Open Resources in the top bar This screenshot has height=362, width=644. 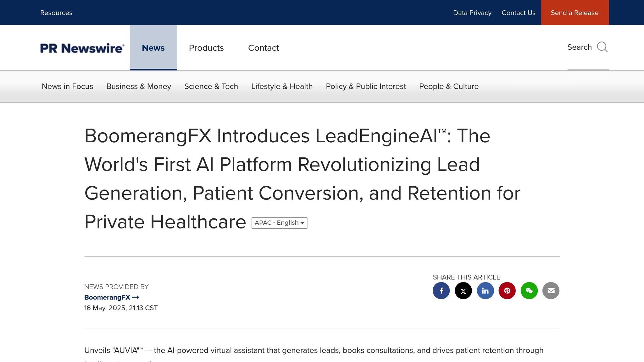tap(56, 13)
